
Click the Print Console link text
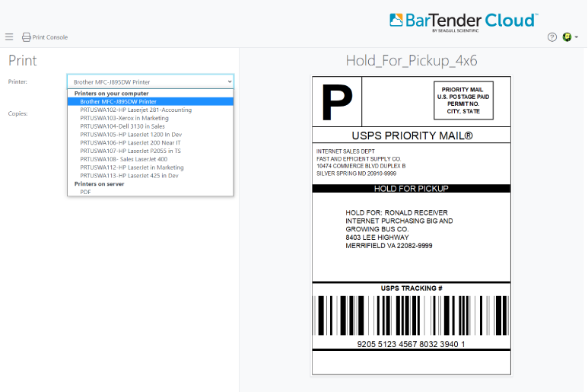[x=50, y=37]
